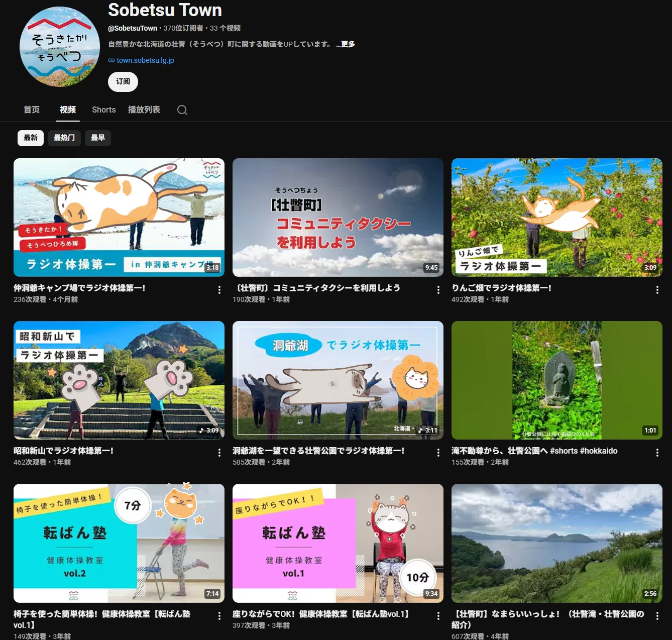Image resolution: width=672 pixels, height=640 pixels.
Task: Play the lake landscape 2:56 thumbnail
Action: click(x=557, y=544)
